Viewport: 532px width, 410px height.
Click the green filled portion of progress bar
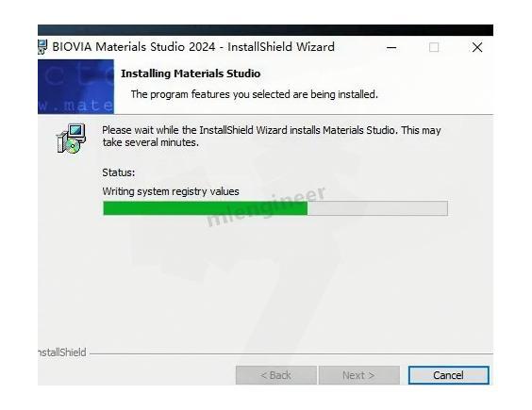206,208
